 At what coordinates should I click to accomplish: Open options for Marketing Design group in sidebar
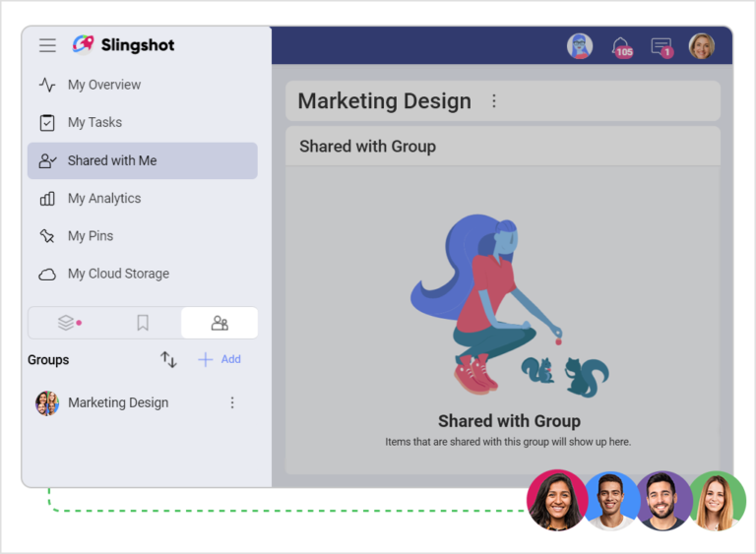click(232, 402)
